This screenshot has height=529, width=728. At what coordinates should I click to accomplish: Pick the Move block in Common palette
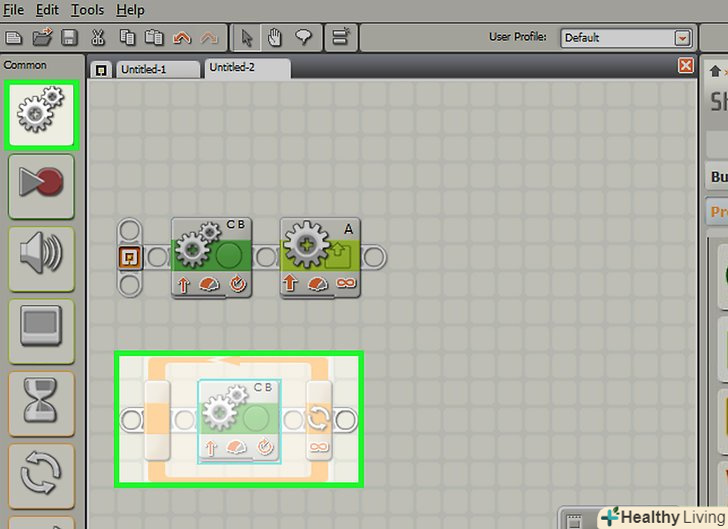(x=42, y=115)
